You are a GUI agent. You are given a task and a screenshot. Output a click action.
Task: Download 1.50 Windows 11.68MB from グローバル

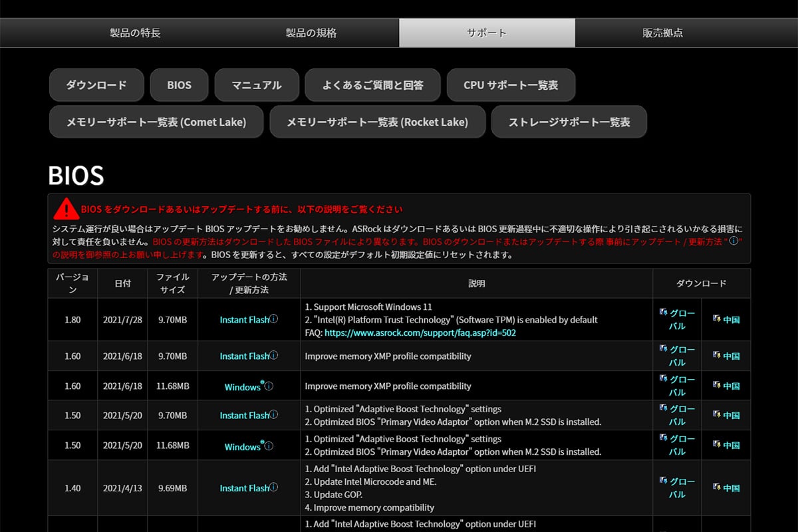677,445
